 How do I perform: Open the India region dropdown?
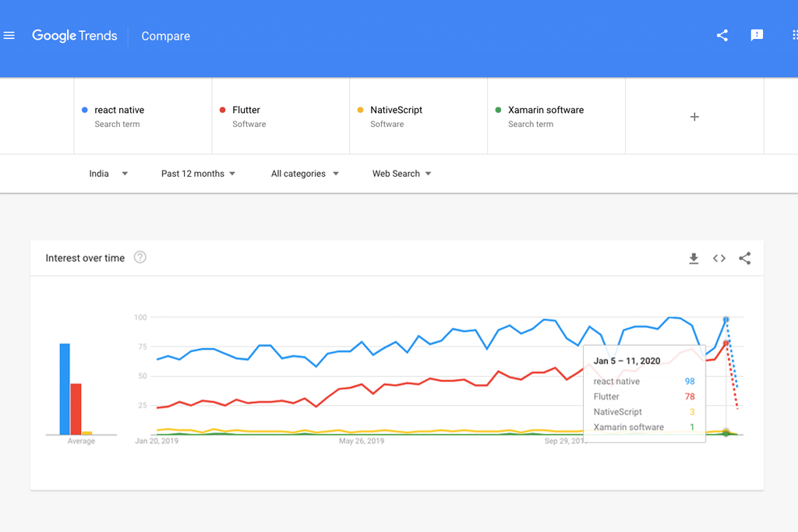tap(106, 173)
